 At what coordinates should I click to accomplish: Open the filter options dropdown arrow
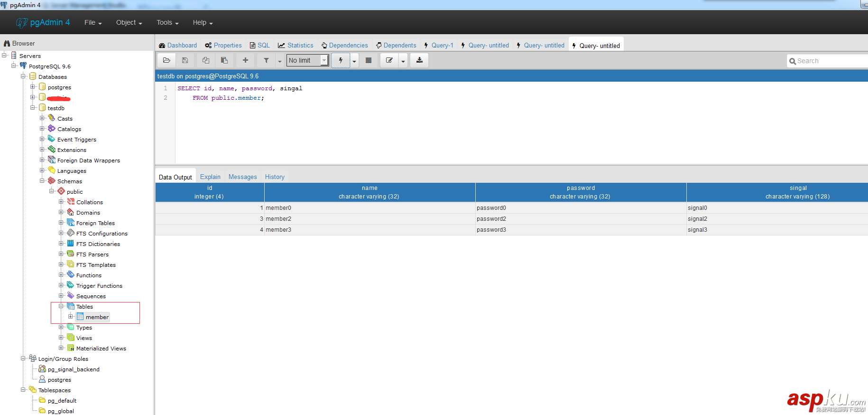280,61
